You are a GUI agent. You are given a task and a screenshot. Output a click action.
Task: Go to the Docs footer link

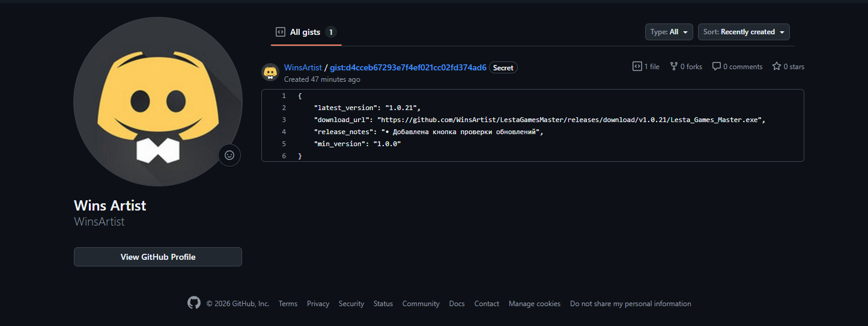pos(457,304)
